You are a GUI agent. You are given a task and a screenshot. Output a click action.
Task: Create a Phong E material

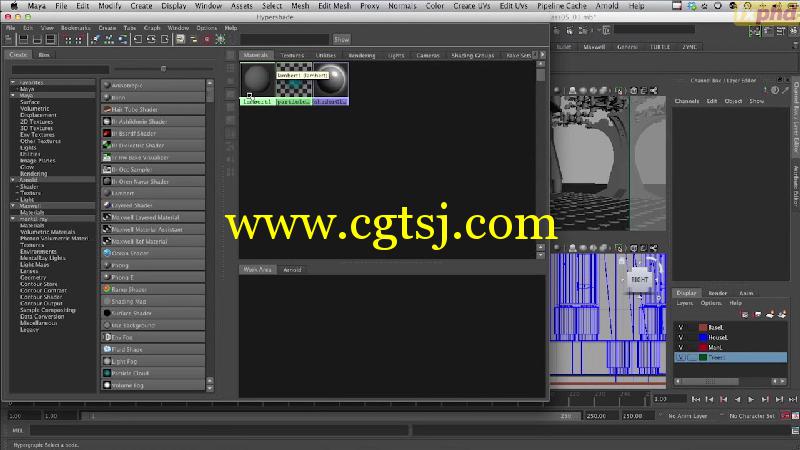tap(153, 277)
